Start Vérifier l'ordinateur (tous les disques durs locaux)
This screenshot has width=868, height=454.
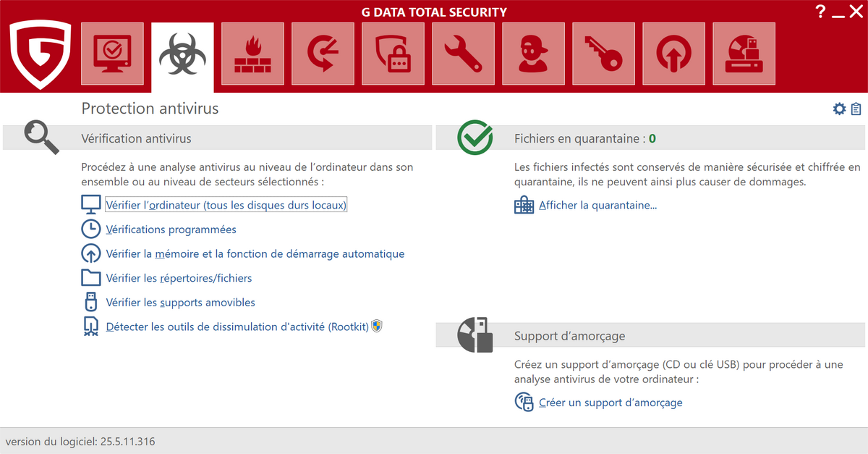(x=226, y=205)
